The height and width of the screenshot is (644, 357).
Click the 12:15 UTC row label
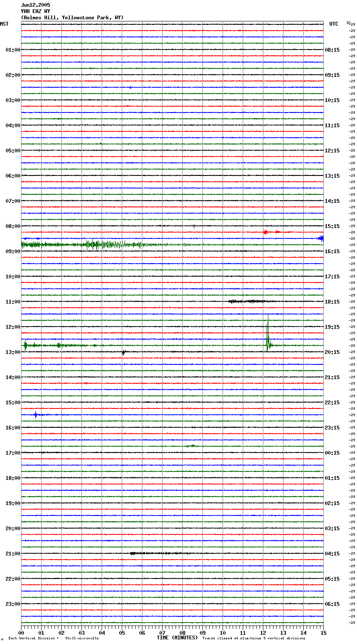point(332,151)
